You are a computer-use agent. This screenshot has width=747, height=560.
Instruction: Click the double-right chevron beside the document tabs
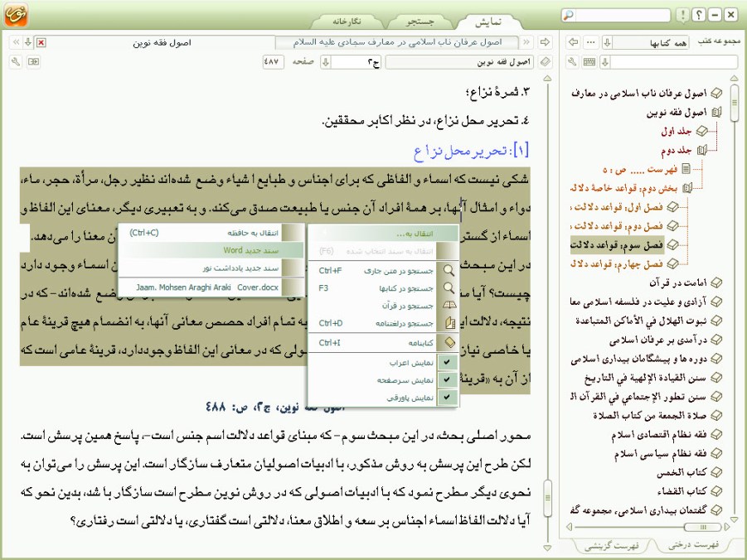(17, 42)
